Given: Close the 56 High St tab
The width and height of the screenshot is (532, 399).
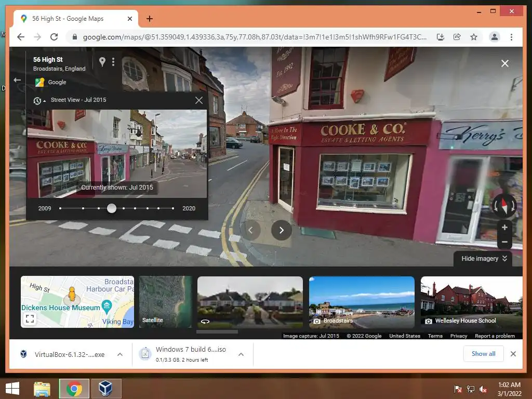Looking at the screenshot, I should (129, 19).
